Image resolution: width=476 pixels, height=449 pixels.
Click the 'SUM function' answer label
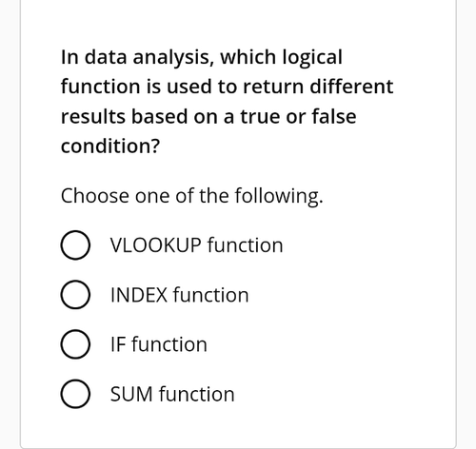pos(172,394)
